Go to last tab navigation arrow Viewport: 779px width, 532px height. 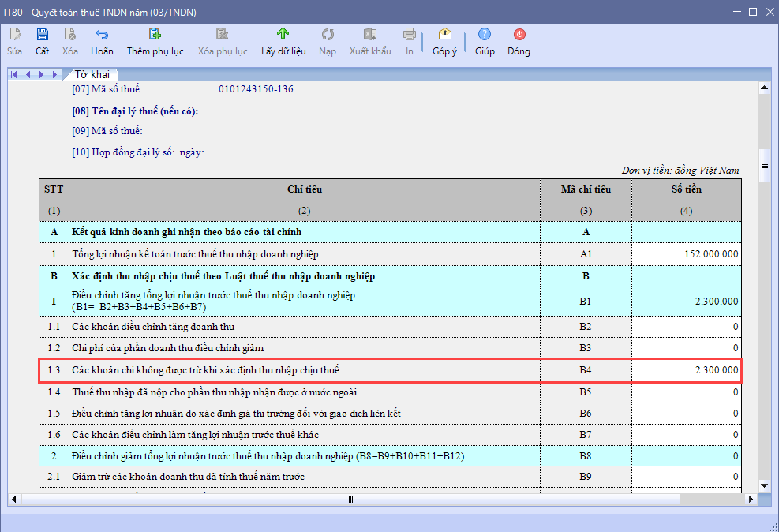[54, 74]
